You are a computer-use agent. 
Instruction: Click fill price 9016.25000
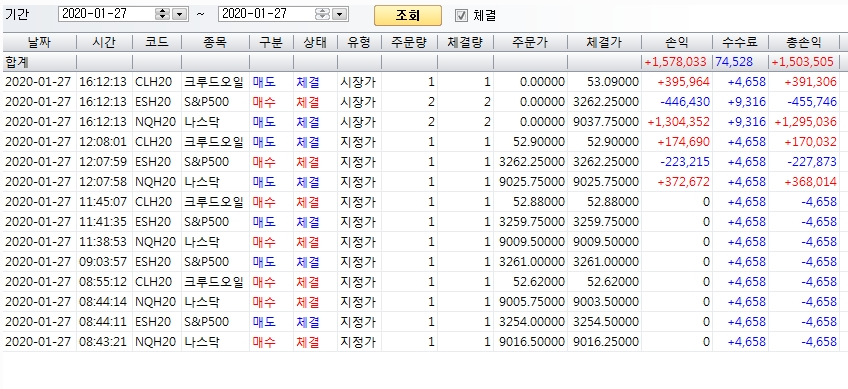(x=606, y=342)
